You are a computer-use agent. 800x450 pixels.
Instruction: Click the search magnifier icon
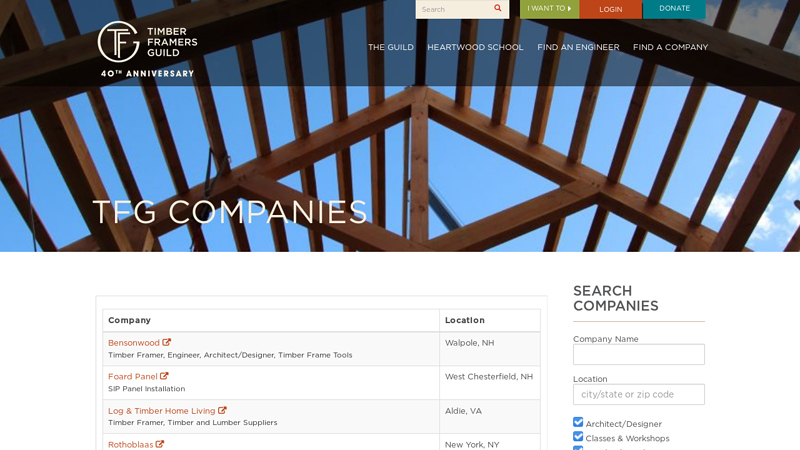pos(497,8)
